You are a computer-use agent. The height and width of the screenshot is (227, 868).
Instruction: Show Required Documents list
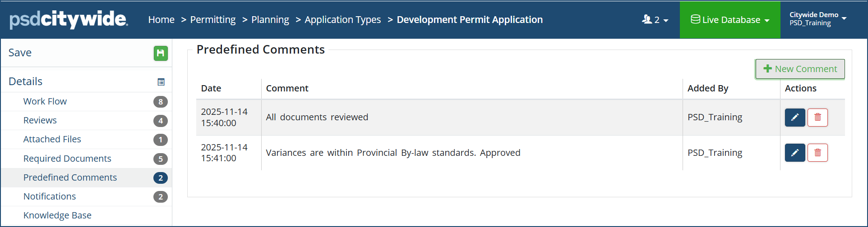click(x=67, y=159)
